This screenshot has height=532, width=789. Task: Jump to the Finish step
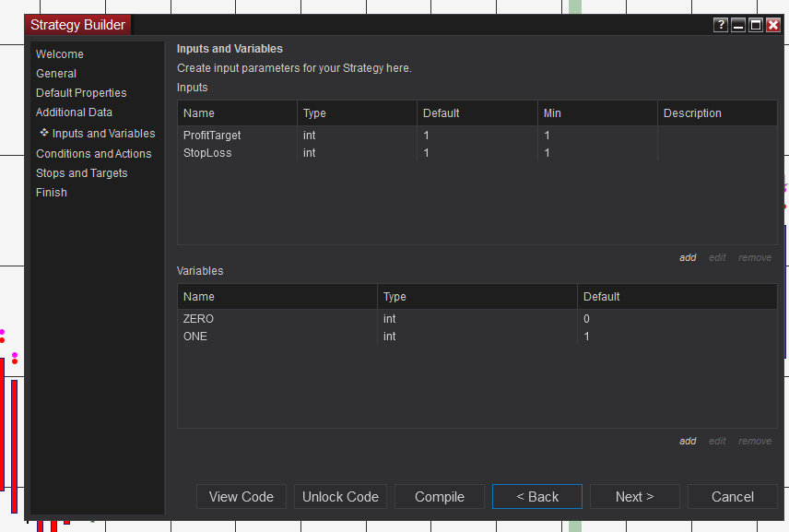(52, 193)
